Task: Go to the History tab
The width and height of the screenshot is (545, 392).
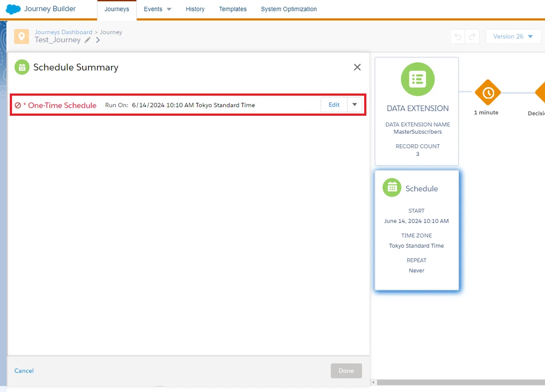Action: tap(195, 9)
